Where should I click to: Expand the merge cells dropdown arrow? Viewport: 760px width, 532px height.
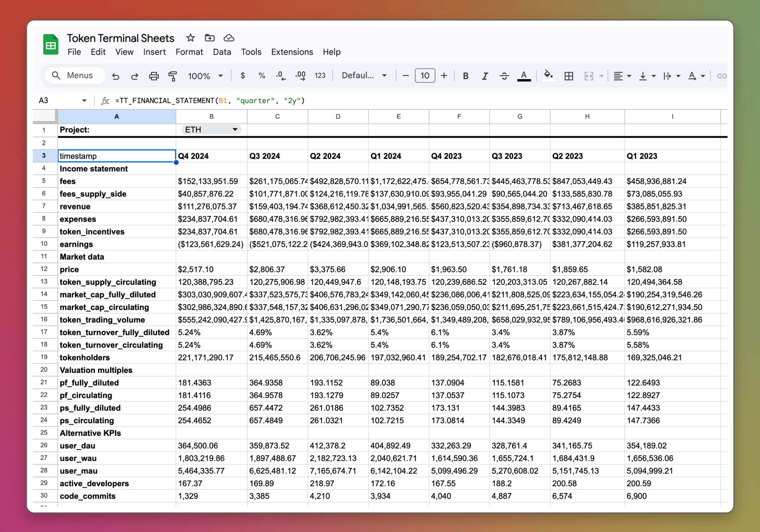point(601,76)
